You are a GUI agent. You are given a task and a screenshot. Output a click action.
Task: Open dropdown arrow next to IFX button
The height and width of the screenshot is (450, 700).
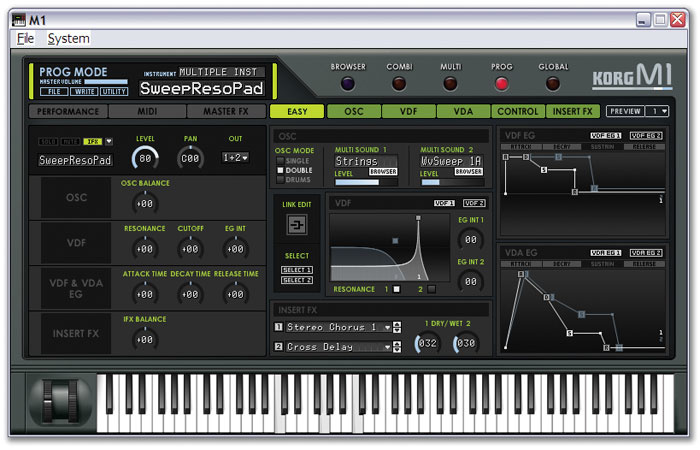(109, 142)
